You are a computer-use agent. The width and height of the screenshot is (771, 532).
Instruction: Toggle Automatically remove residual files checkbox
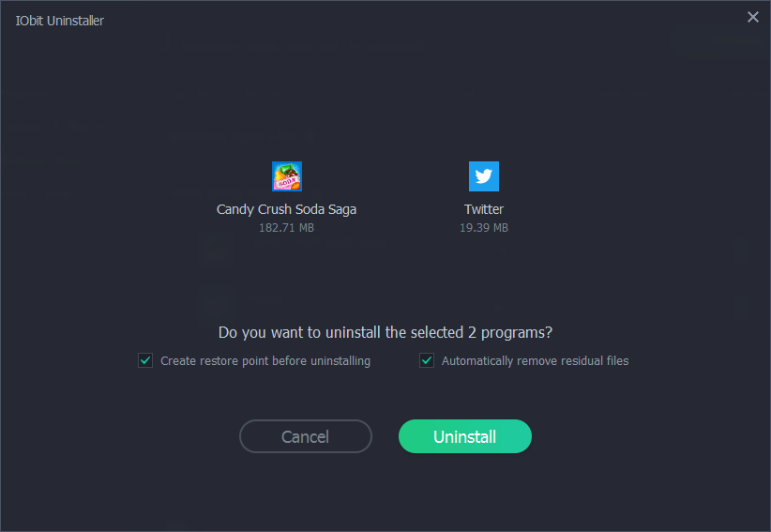click(427, 360)
